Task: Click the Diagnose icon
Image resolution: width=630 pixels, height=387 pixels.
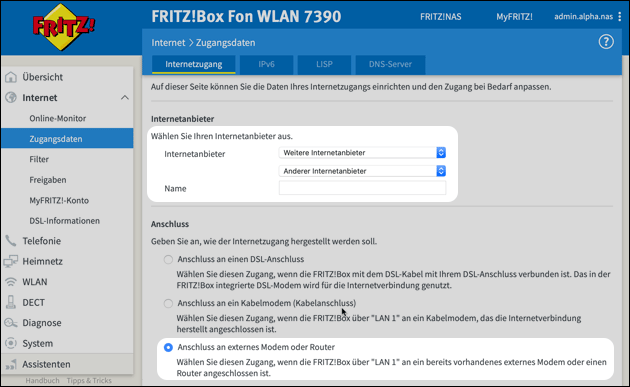Action: 11,323
